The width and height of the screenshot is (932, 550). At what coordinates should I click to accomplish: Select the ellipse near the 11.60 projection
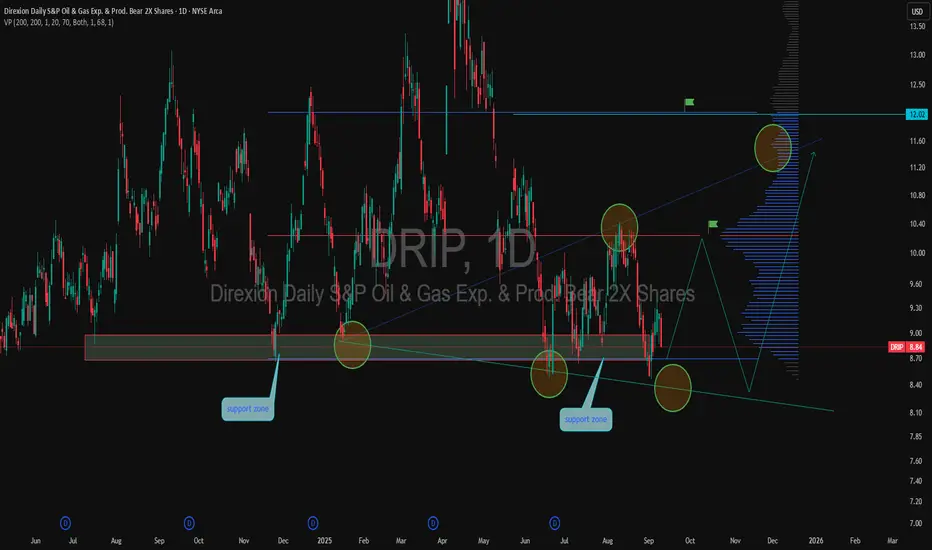pos(773,148)
